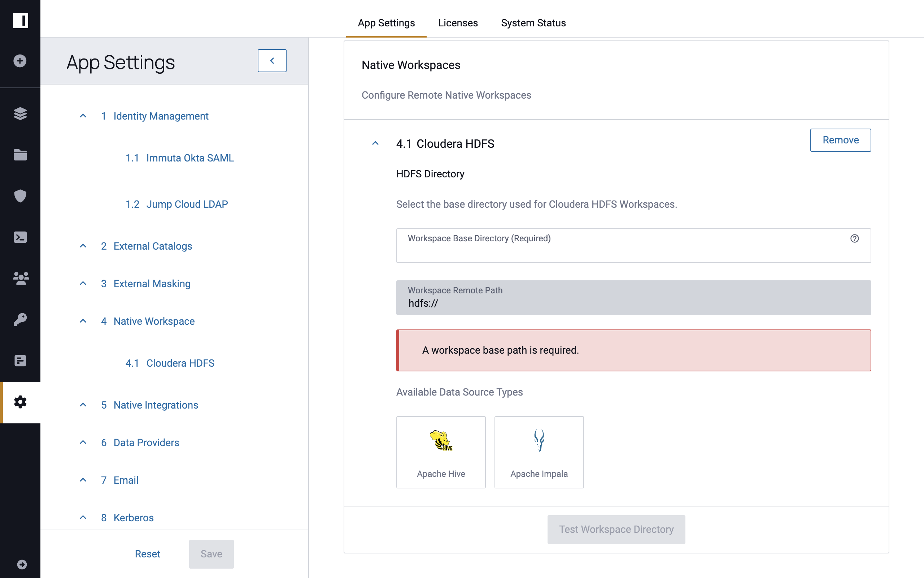Click the Remove button for Cloudera HDFS

[x=840, y=140]
